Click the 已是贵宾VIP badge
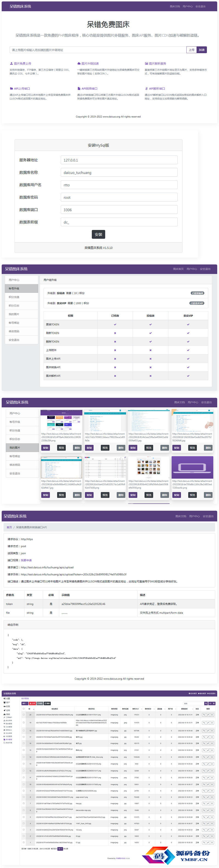 point(197,303)
